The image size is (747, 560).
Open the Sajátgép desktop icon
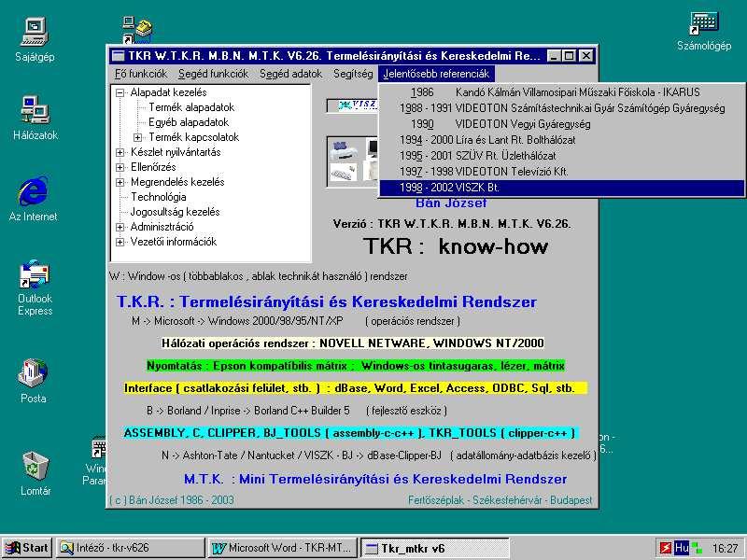[35, 39]
